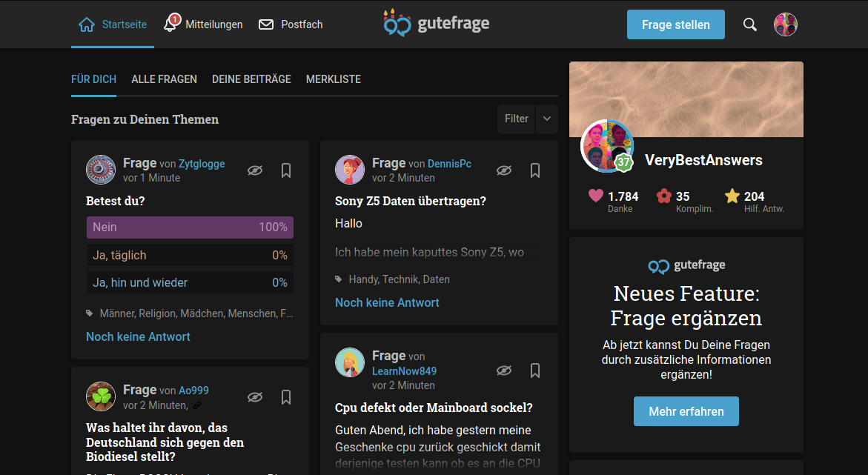Click 'Neues Feature: Frage ergänzen' heading
This screenshot has width=868, height=475.
point(686,305)
